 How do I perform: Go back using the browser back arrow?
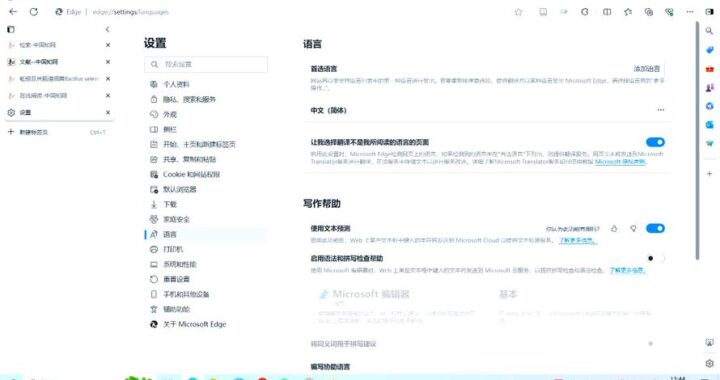(x=13, y=12)
